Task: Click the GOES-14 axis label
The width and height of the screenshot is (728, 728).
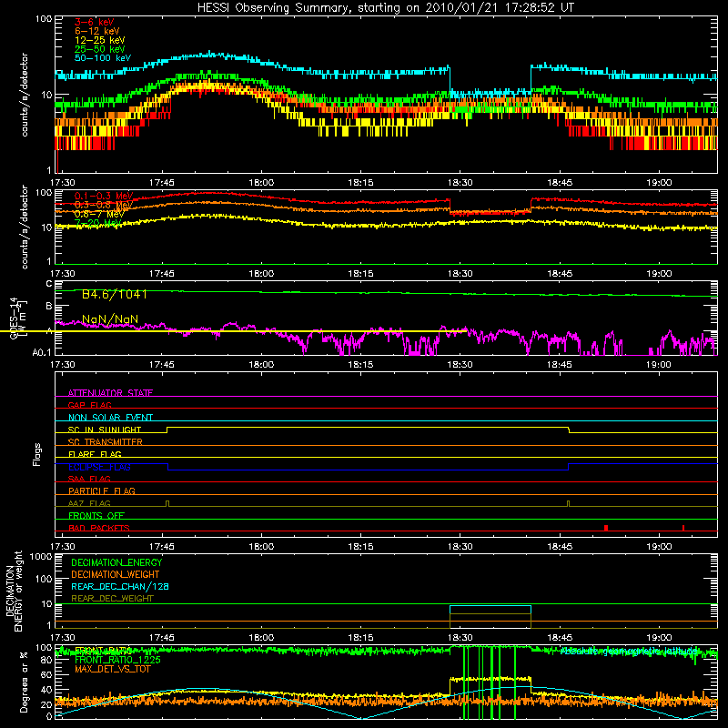Action: point(14,318)
